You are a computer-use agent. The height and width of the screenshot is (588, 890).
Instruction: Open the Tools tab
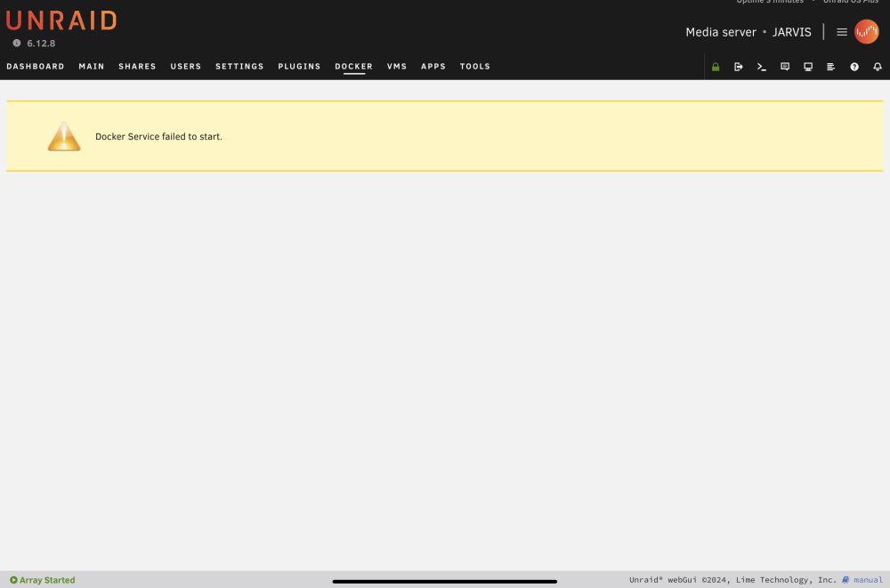475,67
